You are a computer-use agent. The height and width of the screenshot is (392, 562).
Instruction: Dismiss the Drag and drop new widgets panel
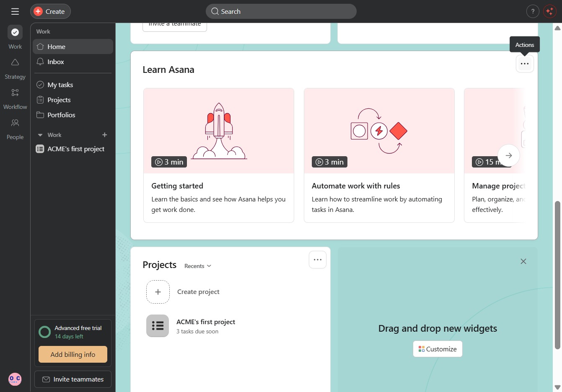pyautogui.click(x=523, y=261)
